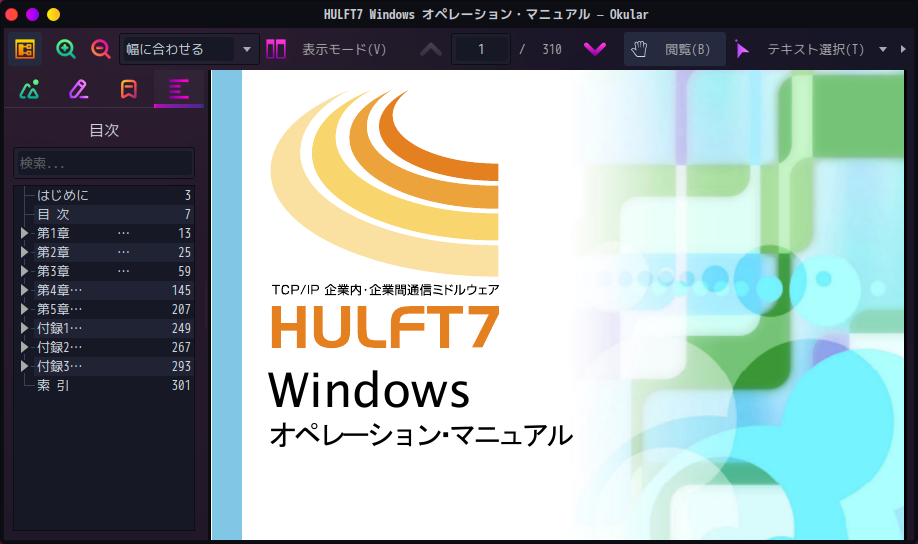This screenshot has height=544, width=918.
Task: Go to previous page with up chevron
Action: [431, 49]
